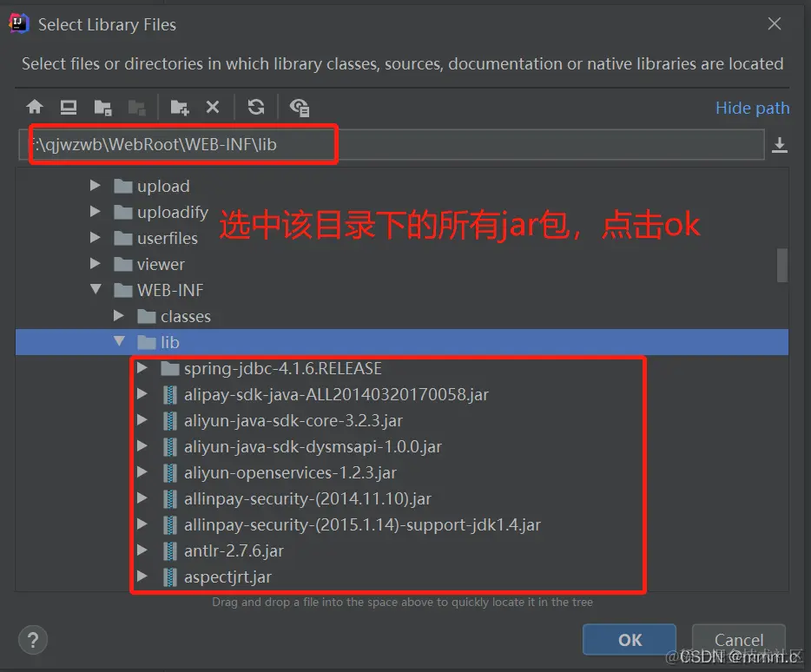Expand the uploadify folder arrow
Image resolution: width=811 pixels, height=672 pixels.
pyautogui.click(x=96, y=212)
